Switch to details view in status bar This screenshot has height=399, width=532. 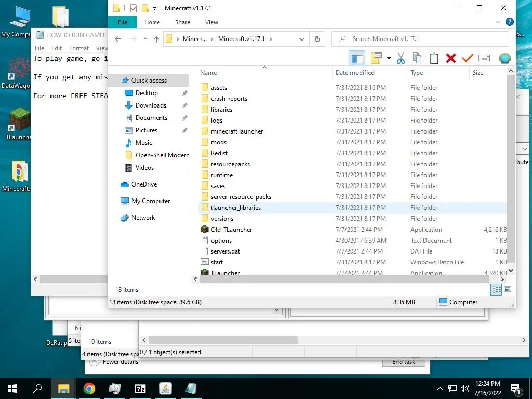(x=496, y=289)
